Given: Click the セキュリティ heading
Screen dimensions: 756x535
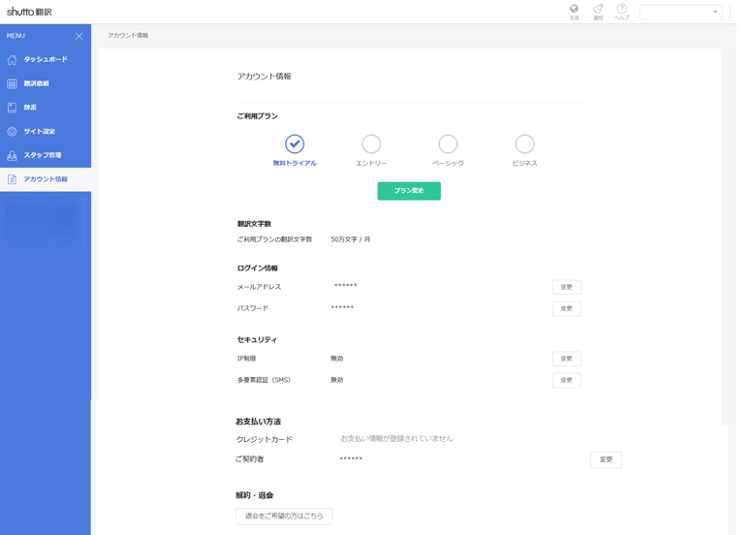Looking at the screenshot, I should coord(257,340).
